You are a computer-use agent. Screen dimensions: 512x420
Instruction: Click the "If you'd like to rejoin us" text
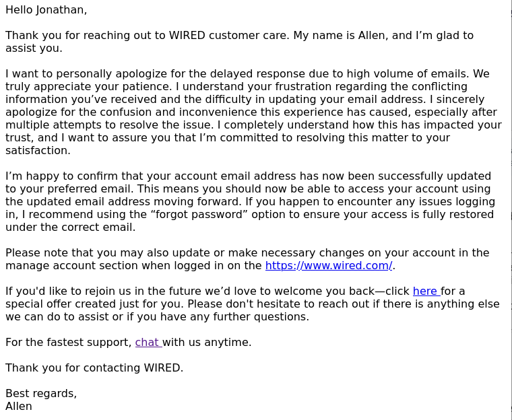coord(74,291)
